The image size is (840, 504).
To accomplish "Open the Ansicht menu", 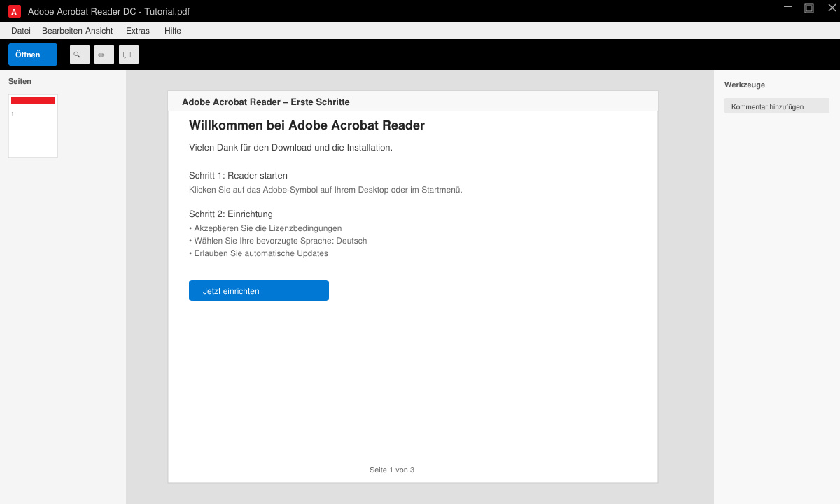I will coord(99,31).
